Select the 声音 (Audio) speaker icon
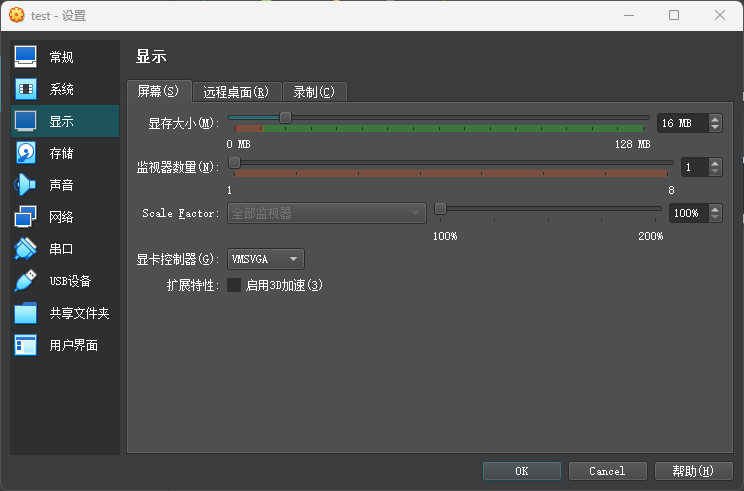The width and height of the screenshot is (744, 491). pyautogui.click(x=25, y=185)
